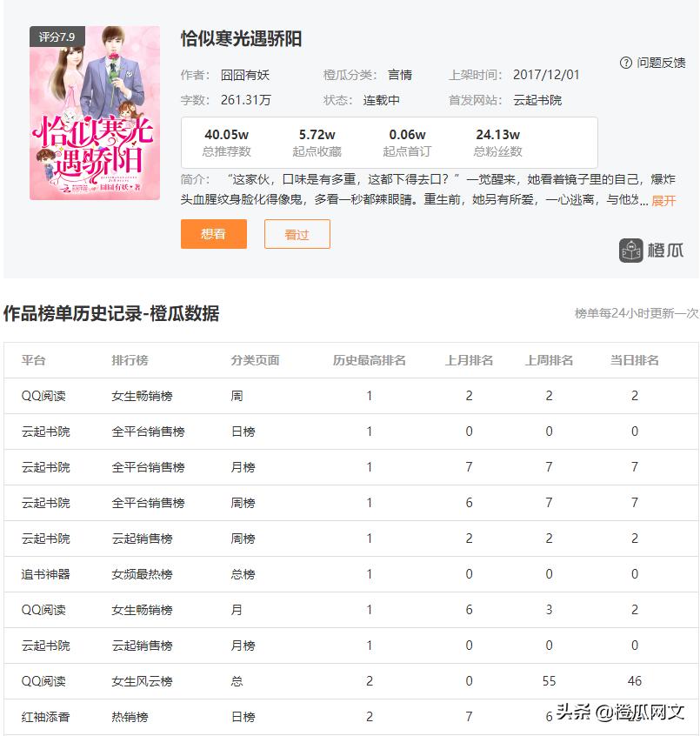This screenshot has height=736, width=700.
Task: Click the 女生风云榜 total ranking entry
Action: (143, 680)
